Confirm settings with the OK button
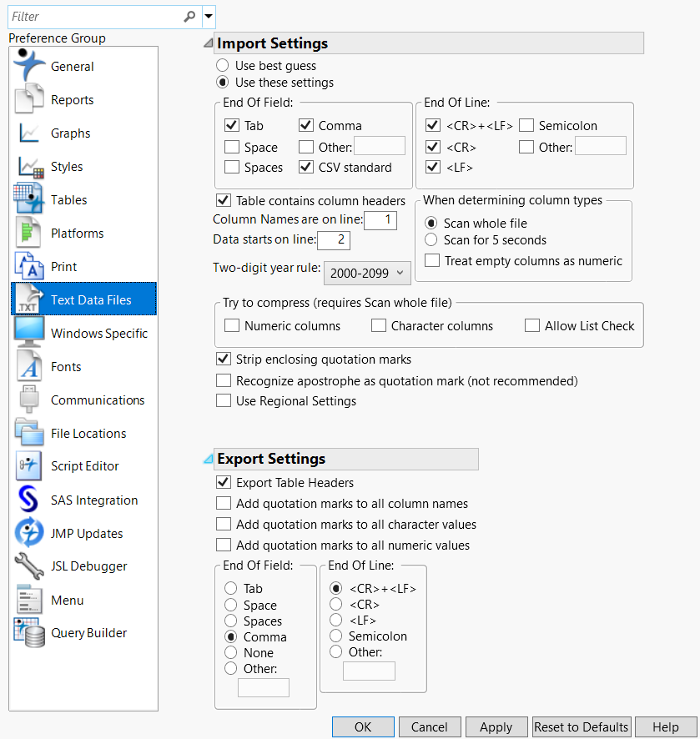This screenshot has height=739, width=700. tap(363, 726)
